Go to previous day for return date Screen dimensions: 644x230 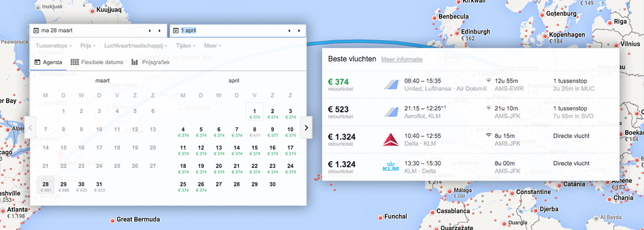[289, 31]
